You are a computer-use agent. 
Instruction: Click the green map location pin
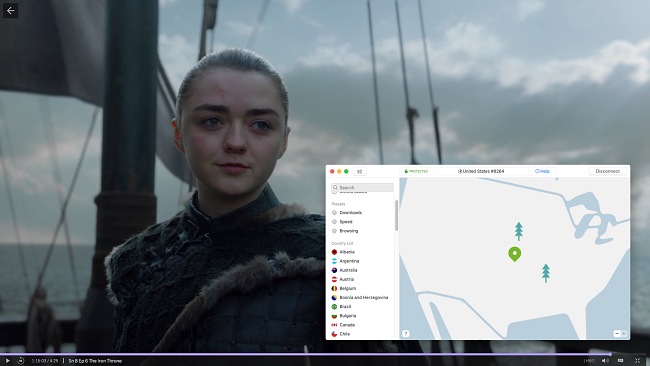(x=514, y=253)
